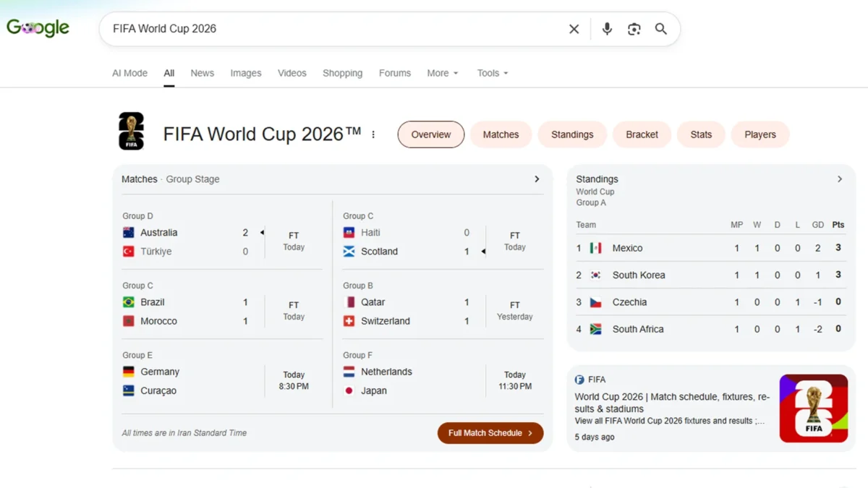The height and width of the screenshot is (488, 868).
Task: Click the Australia team name
Action: [x=159, y=233]
